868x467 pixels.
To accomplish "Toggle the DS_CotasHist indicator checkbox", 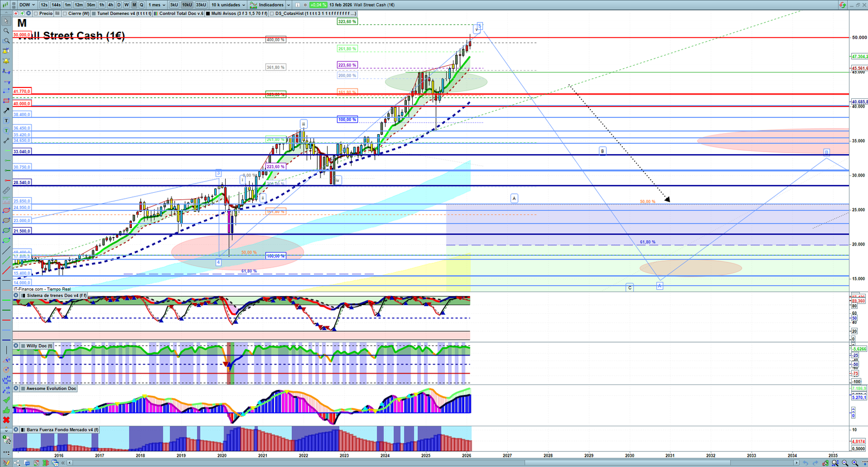I will coord(272,14).
